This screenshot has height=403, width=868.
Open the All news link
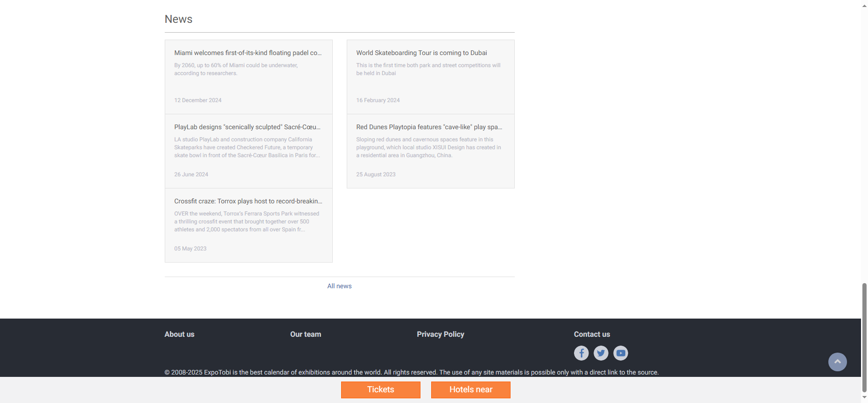339,286
